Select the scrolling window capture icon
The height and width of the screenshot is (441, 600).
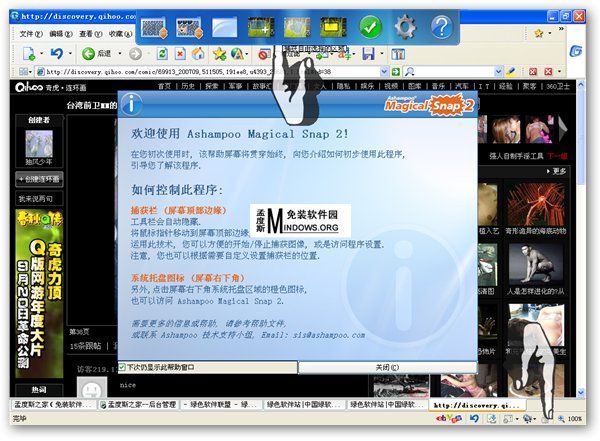(154, 27)
